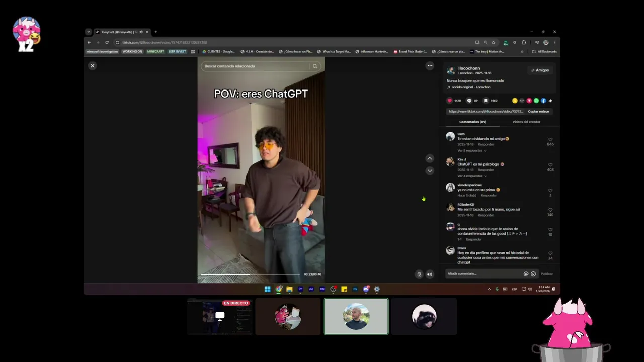Reply to Cato's comment via 'Responder'

coord(486,145)
